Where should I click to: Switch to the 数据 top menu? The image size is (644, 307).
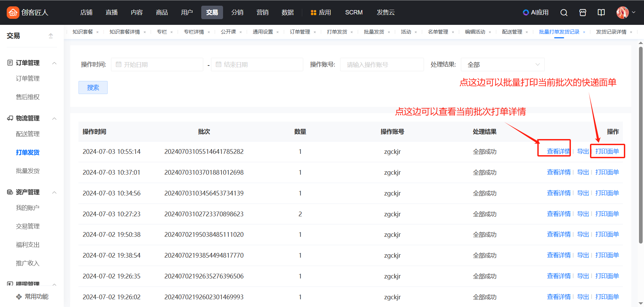click(x=287, y=12)
